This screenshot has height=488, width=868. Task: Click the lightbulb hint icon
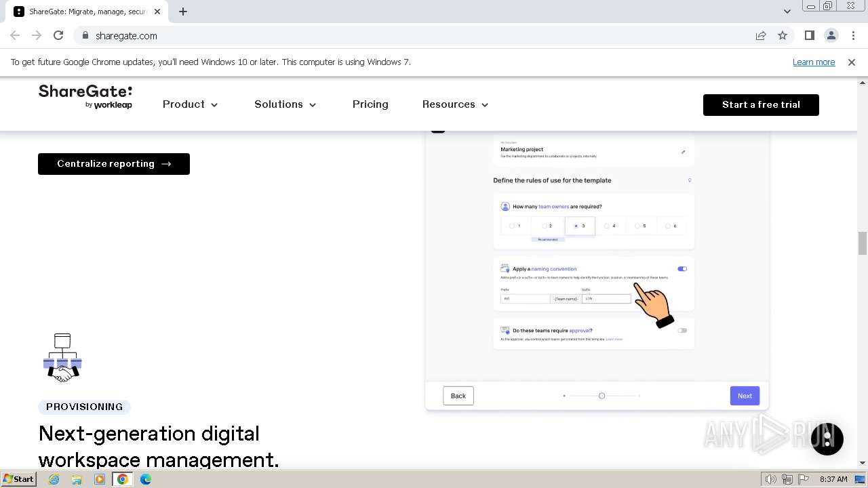tap(690, 180)
